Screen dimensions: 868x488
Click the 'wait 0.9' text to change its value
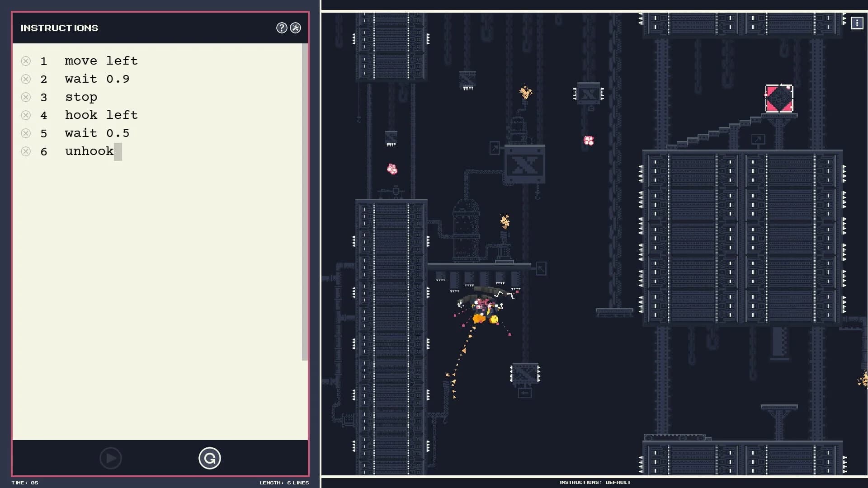coord(97,79)
